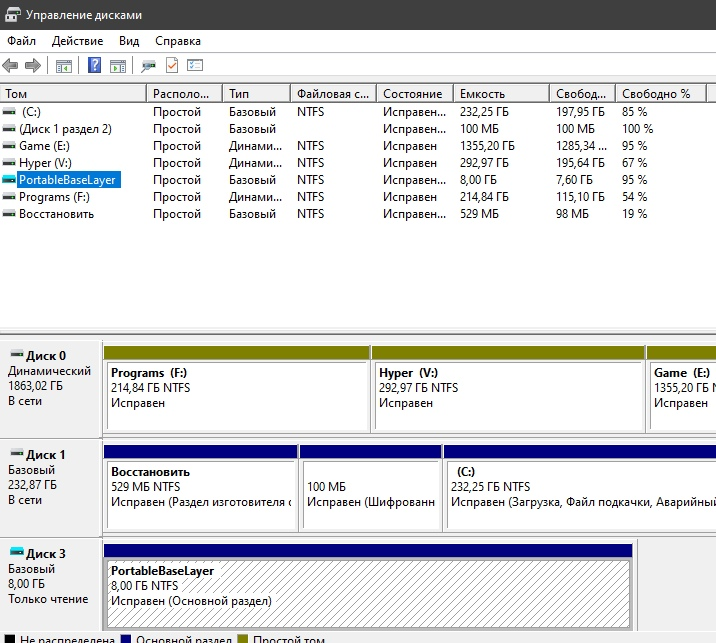
Task: Select the Programs (F:) partition on Disk 0
Action: [237, 389]
